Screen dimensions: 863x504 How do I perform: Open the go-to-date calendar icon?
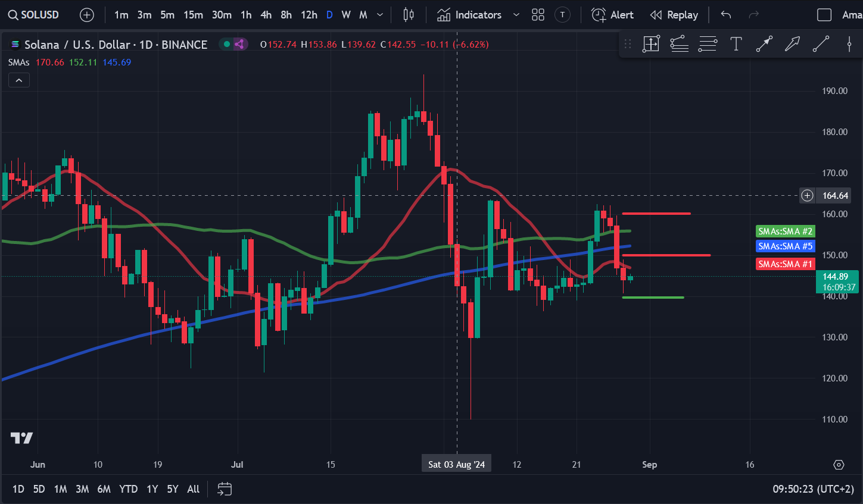click(x=225, y=489)
